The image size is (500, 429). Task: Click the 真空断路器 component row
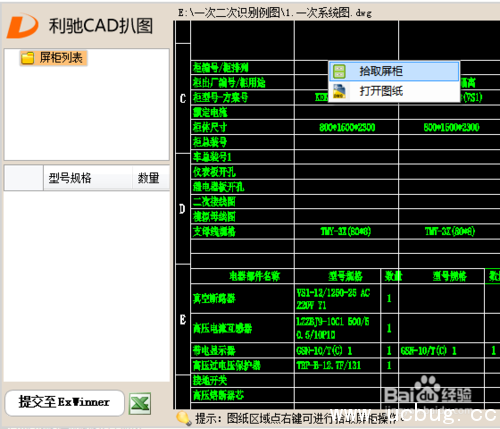click(x=214, y=298)
